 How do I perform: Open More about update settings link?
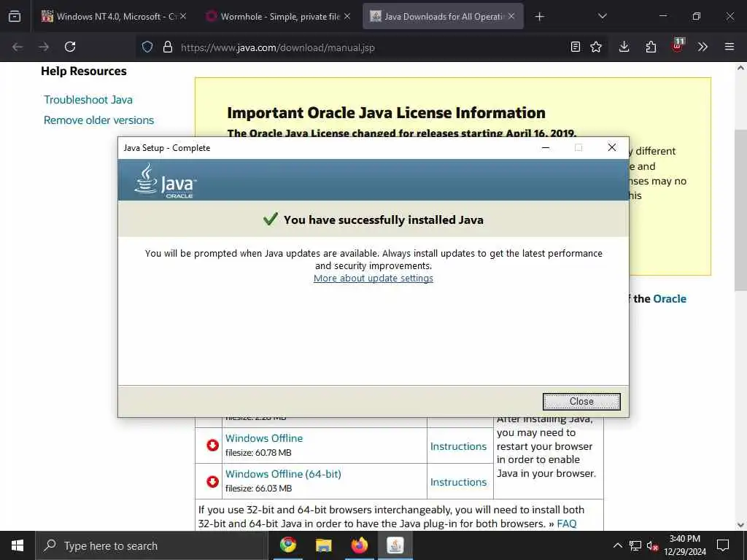pyautogui.click(x=373, y=278)
